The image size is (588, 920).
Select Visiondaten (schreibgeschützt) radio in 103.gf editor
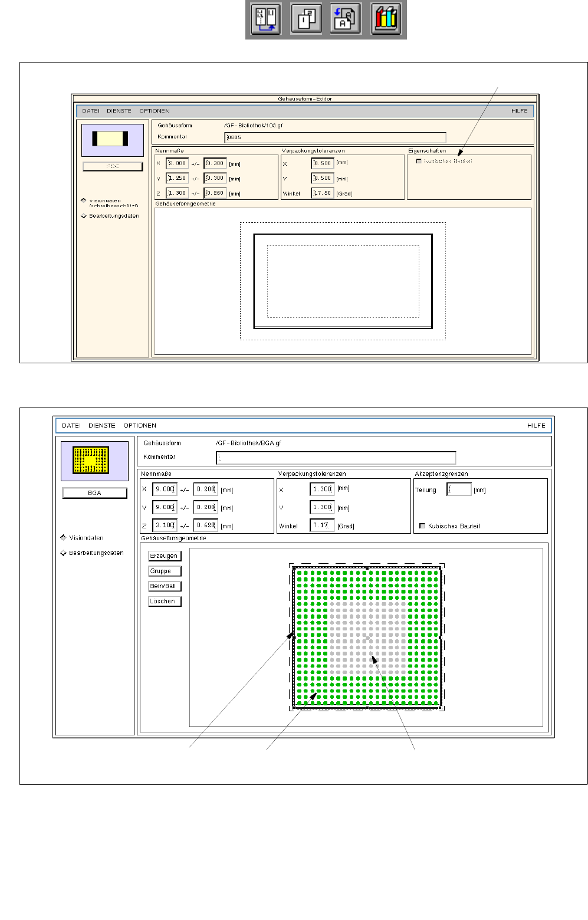pos(84,201)
